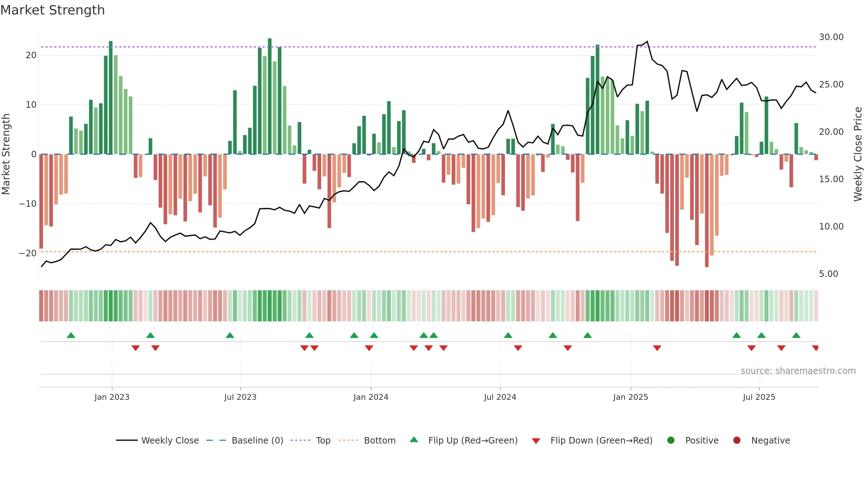
Task: Click the 25.00 price axis value
Action: (831, 85)
